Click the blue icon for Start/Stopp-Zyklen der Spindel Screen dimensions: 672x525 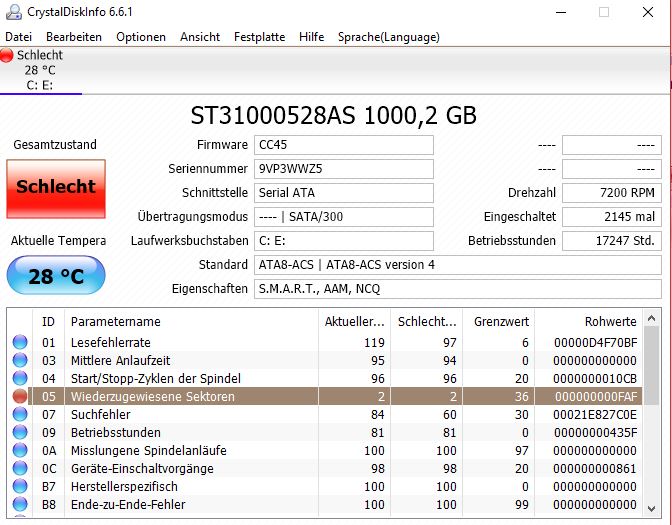(x=20, y=378)
